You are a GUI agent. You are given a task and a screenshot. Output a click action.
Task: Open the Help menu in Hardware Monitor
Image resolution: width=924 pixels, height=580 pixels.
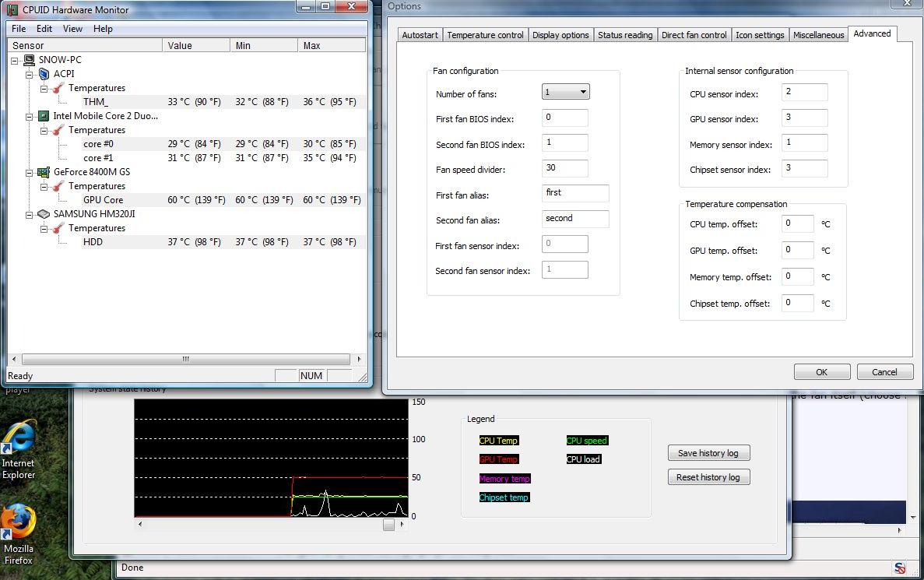103,28
